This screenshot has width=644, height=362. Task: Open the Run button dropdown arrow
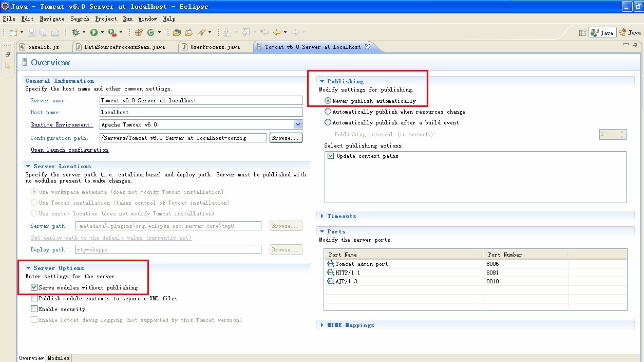click(x=102, y=32)
